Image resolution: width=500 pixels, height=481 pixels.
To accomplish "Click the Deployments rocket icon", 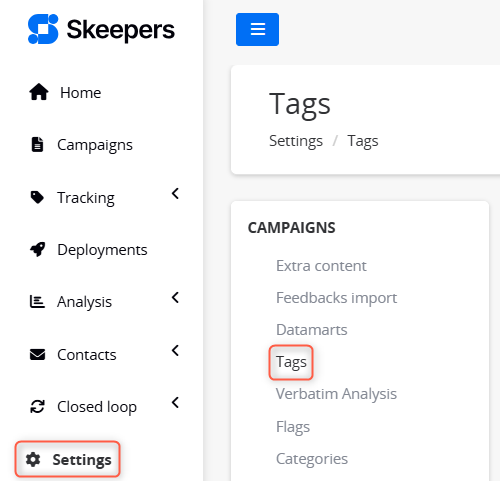I will 38,249.
